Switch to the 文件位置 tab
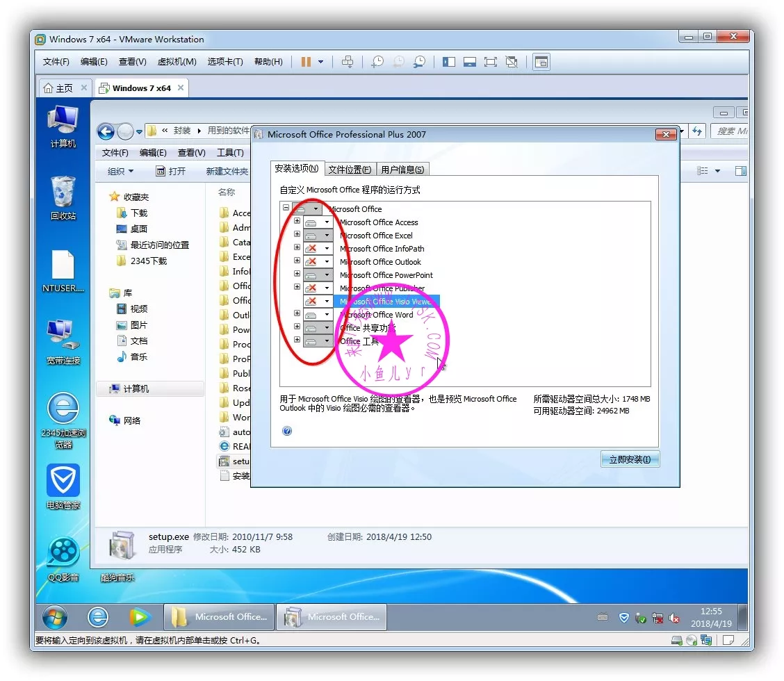This screenshot has width=784, height=681. (x=350, y=169)
